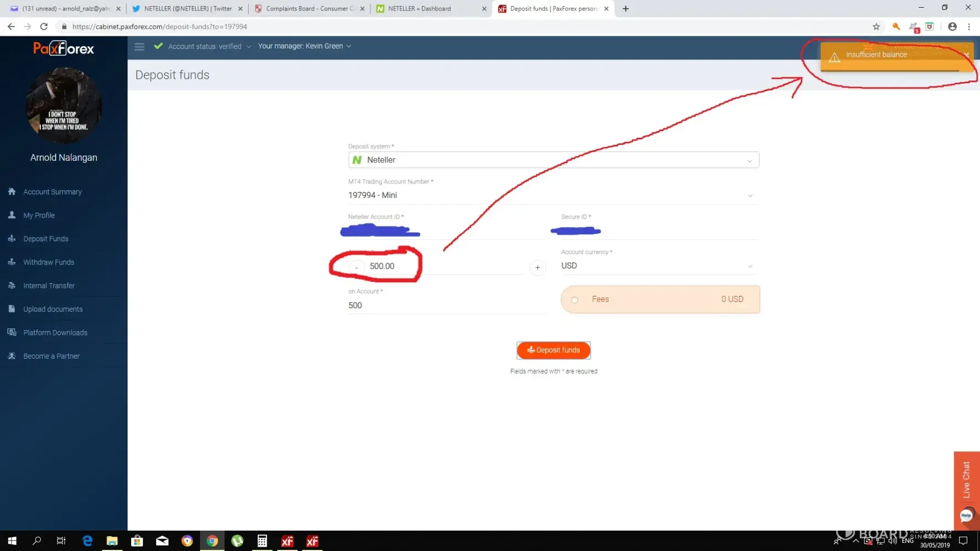Click the green verified checkmark icon
980x551 pixels.
158,46
